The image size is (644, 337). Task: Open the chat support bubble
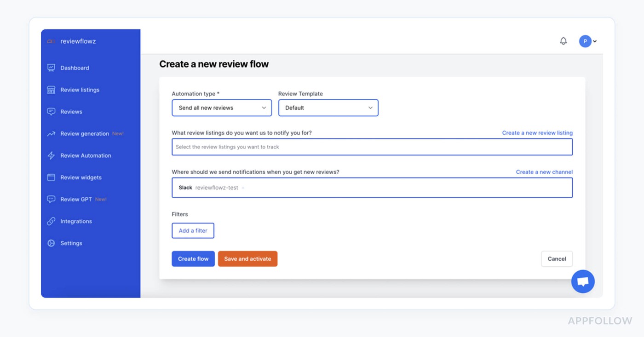[x=583, y=281]
